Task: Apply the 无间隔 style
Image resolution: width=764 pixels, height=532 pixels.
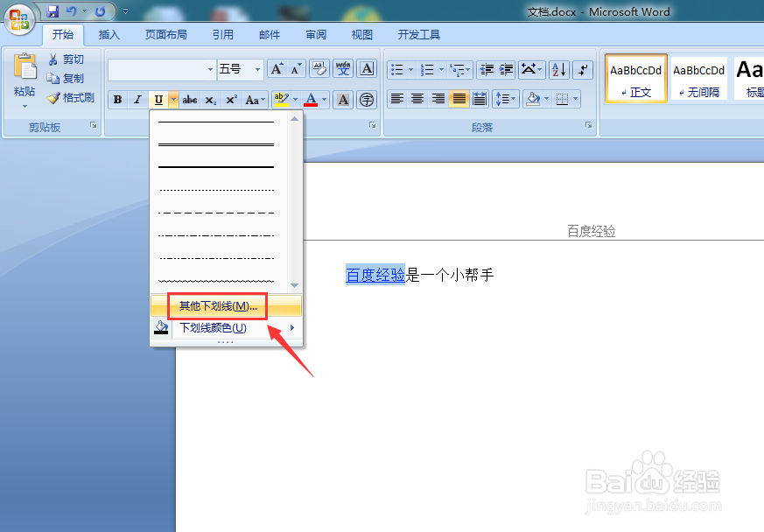Action: [698, 79]
